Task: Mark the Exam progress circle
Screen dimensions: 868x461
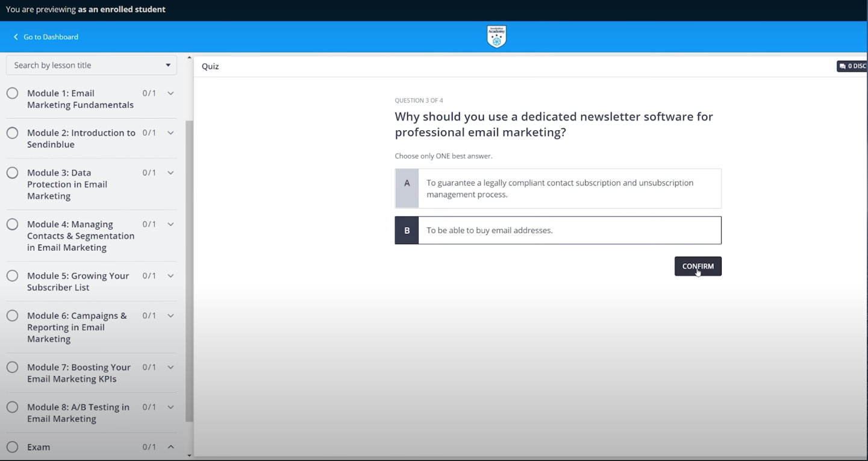Action: (x=12, y=447)
